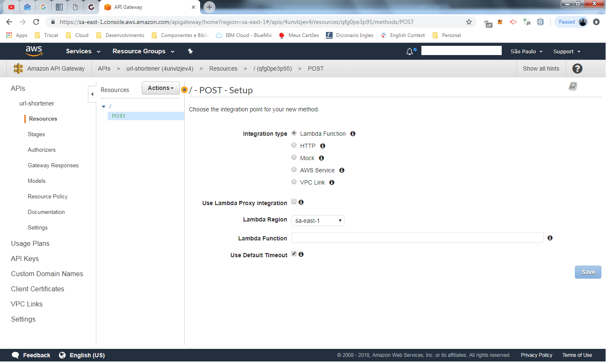Open the Desenvolvimento bookmarks folder
Screen dimensions: 606x364
[x=120, y=35]
